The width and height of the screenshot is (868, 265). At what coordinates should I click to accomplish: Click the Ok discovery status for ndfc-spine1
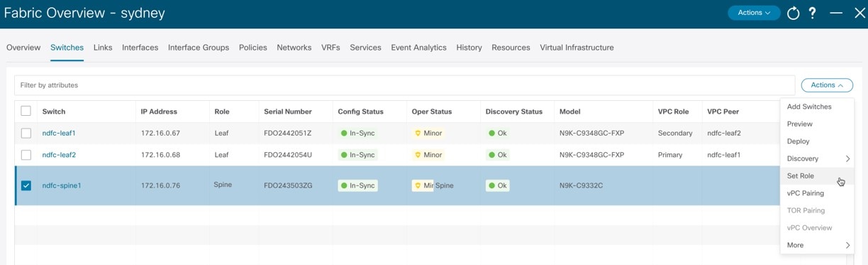tap(497, 185)
